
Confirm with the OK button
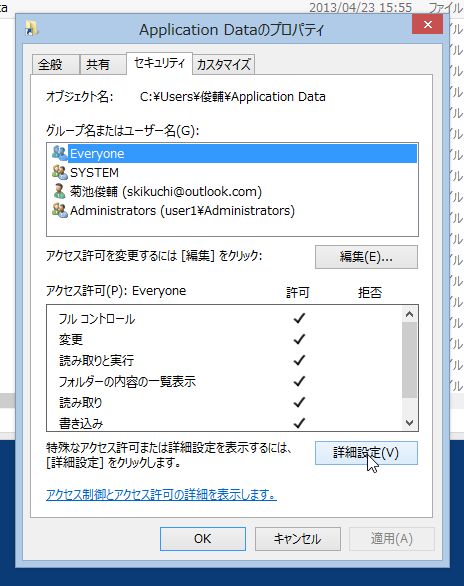pyautogui.click(x=203, y=539)
